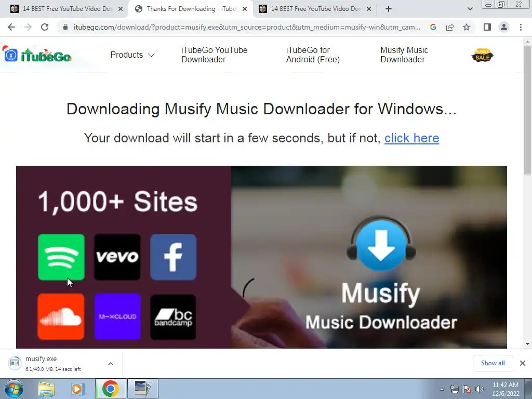532x399 pixels.
Task: Click the SoundCloud icon tile
Action: tap(61, 316)
